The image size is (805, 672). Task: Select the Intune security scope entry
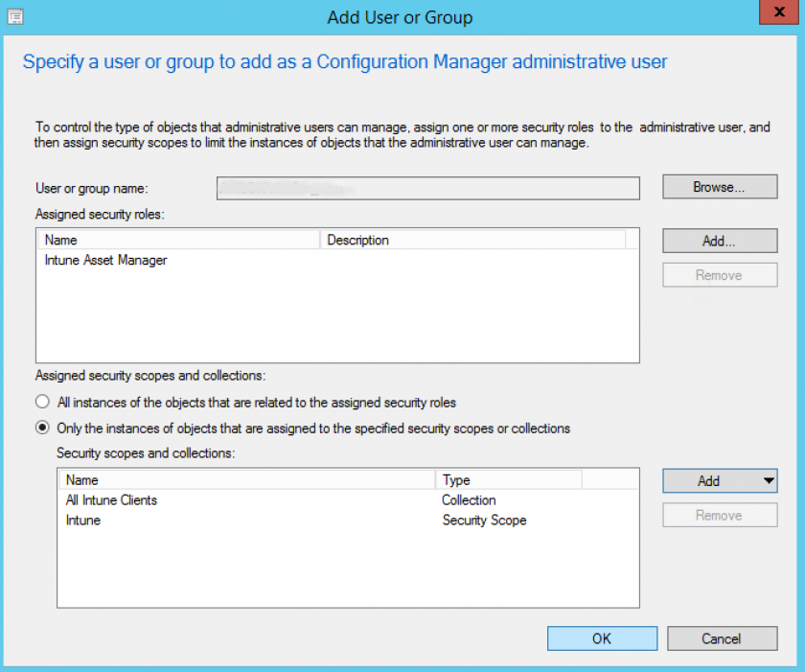click(78, 520)
